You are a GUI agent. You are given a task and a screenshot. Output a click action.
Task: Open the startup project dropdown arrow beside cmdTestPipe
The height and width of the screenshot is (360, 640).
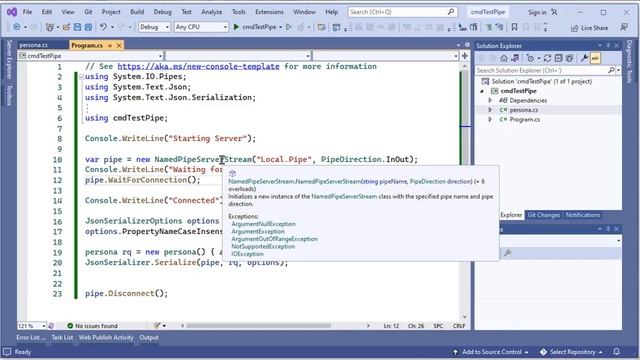coord(280,27)
